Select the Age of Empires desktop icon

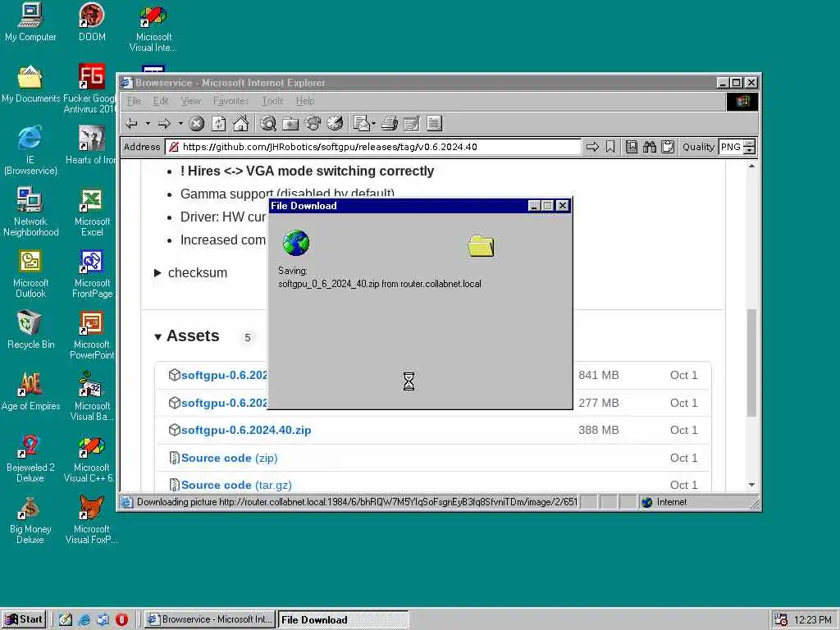pos(30,391)
